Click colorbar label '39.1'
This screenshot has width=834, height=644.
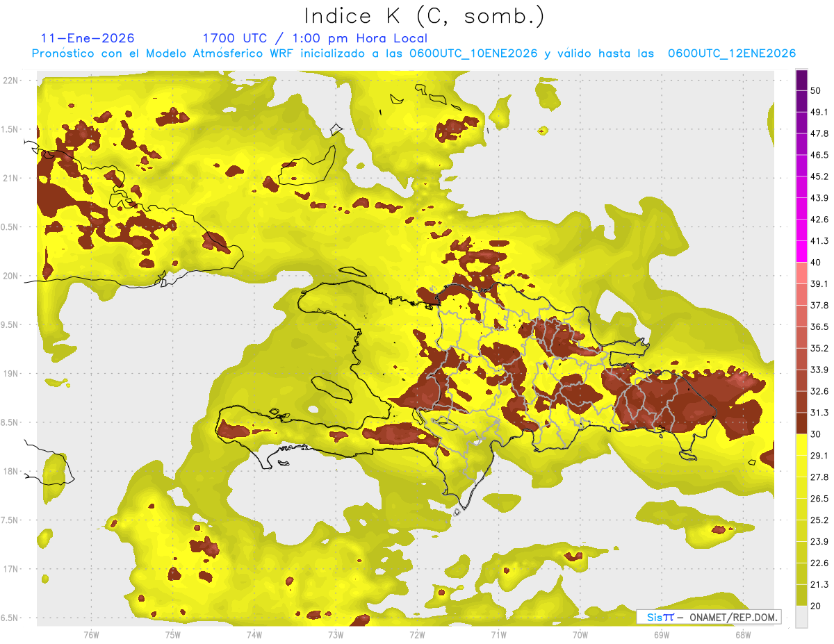pos(819,283)
